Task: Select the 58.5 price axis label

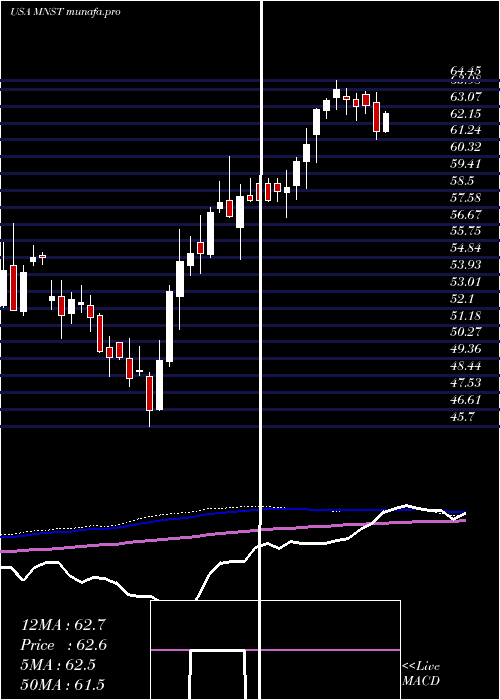Action: pyautogui.click(x=462, y=181)
